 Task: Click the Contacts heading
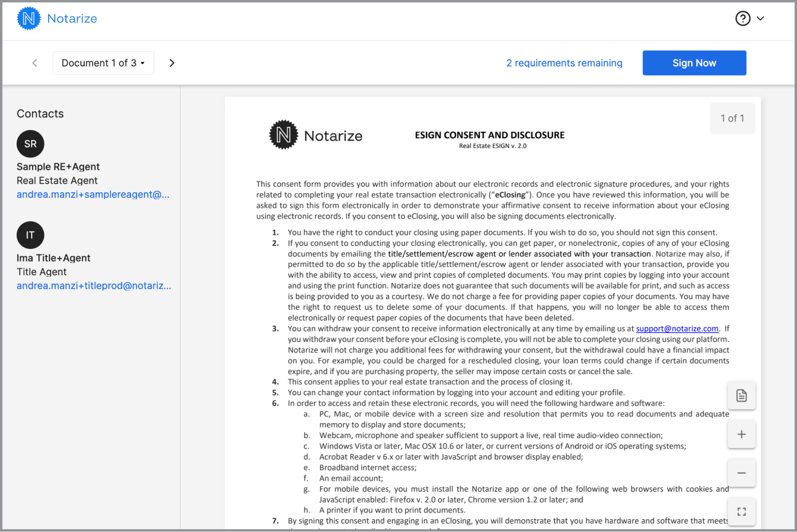40,114
